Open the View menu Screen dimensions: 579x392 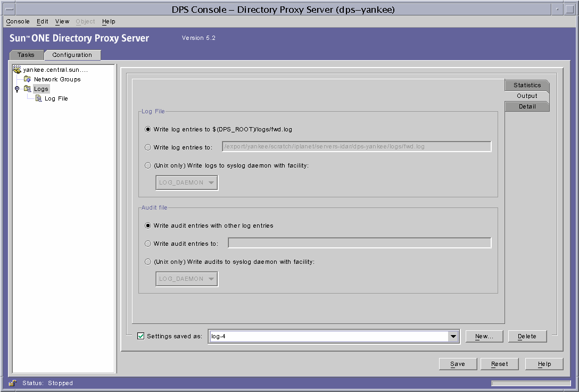point(62,21)
